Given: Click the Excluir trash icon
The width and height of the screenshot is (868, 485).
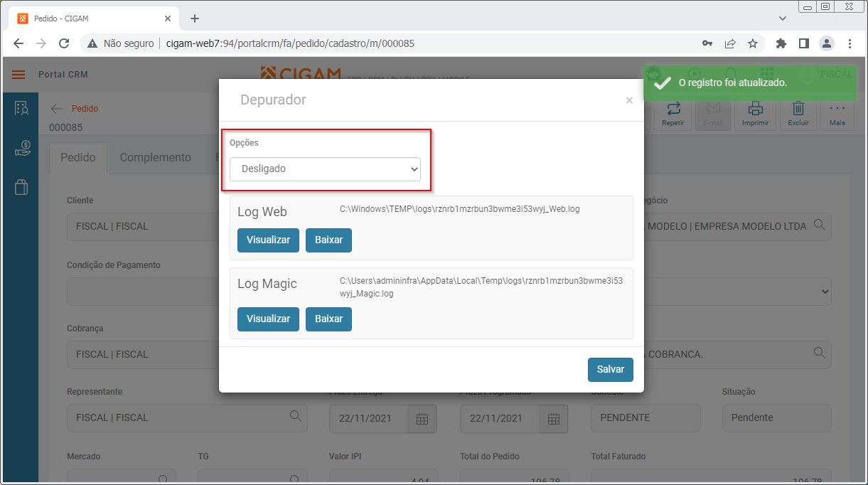Looking at the screenshot, I should pos(798,114).
